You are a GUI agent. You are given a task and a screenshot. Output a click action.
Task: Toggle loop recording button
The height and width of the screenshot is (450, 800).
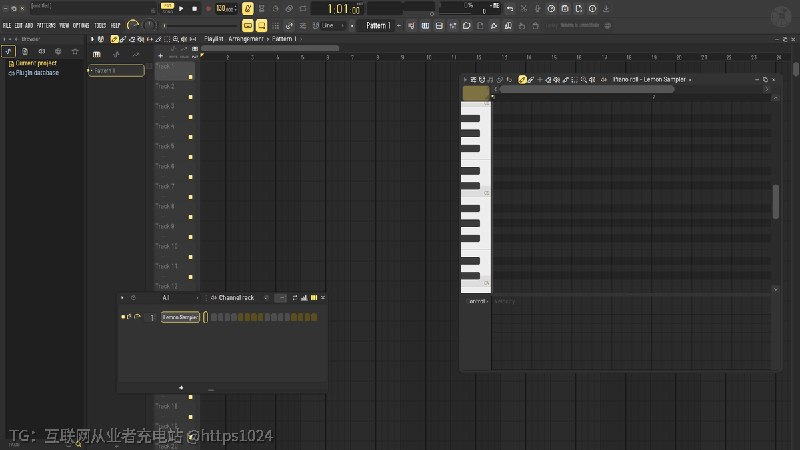pos(303,9)
